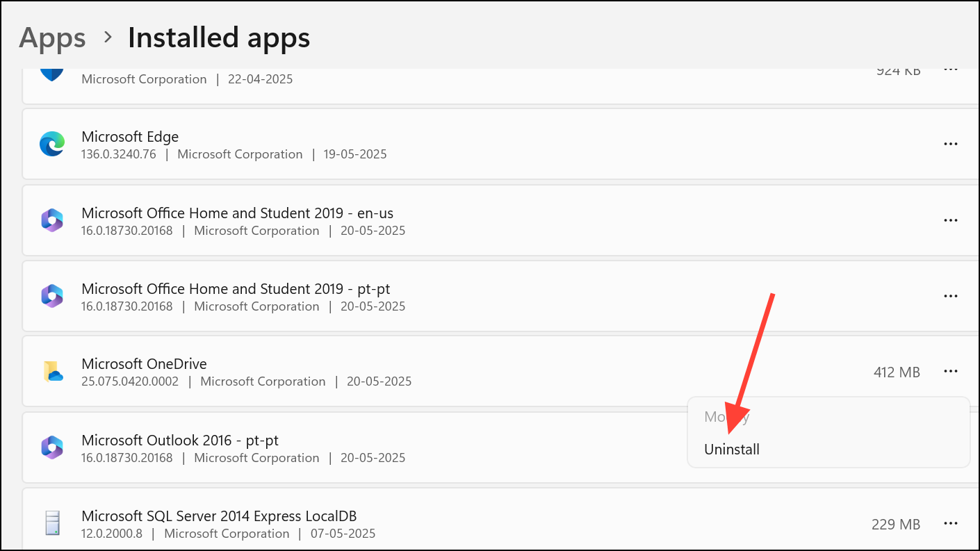The image size is (980, 551).
Task: Open the three-dot menu for Office 2019 pt-pt
Action: point(951,296)
